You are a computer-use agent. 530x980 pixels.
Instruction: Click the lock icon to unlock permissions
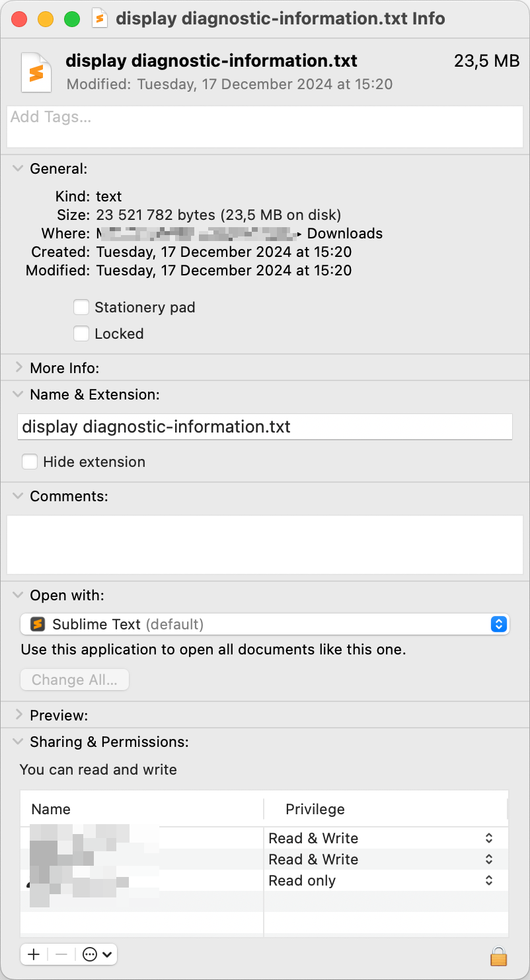pos(498,956)
